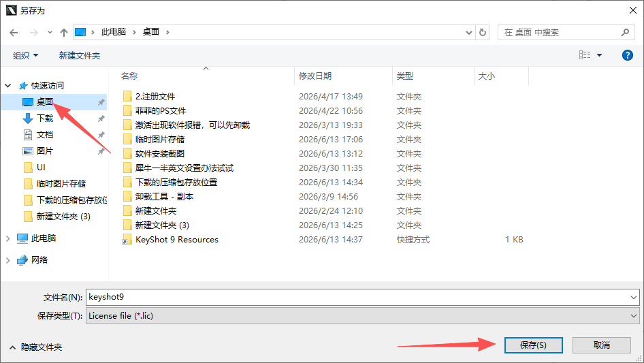Open 文档 in the sidebar
Screen dimensions: 644x363
(x=45, y=135)
